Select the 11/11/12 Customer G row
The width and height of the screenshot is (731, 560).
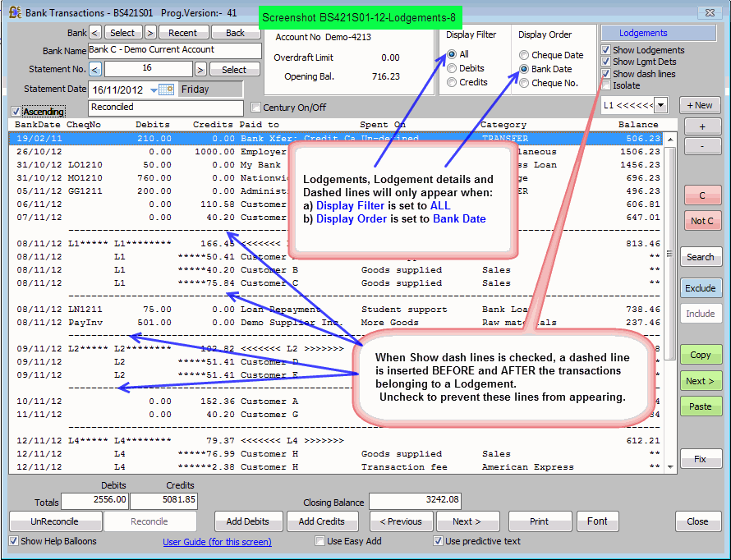click(x=337, y=414)
